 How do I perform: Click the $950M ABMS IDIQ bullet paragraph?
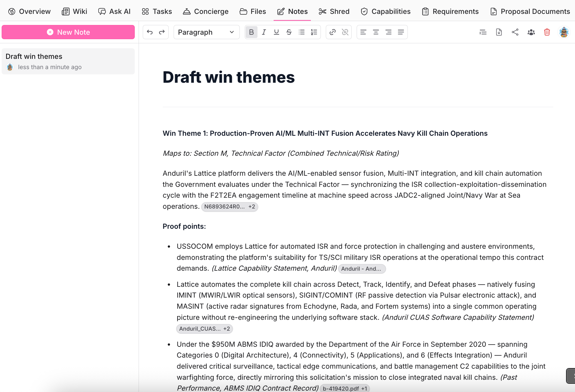pyautogui.click(x=361, y=366)
